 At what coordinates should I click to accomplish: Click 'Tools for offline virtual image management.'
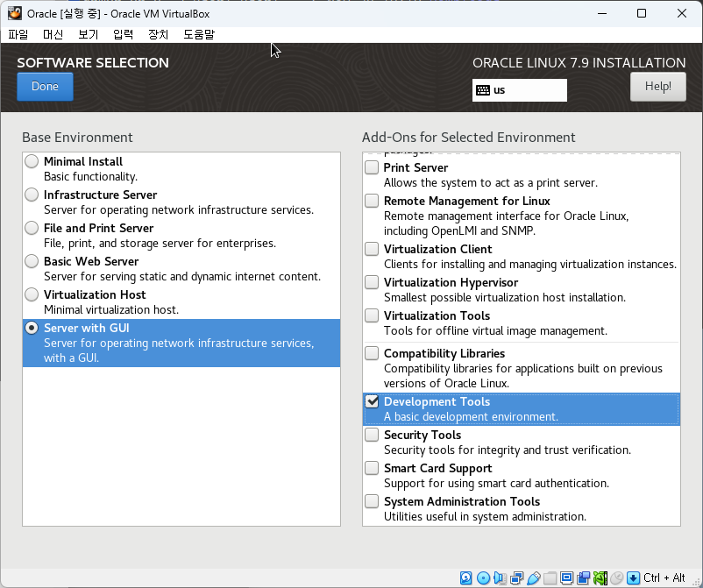495,330
